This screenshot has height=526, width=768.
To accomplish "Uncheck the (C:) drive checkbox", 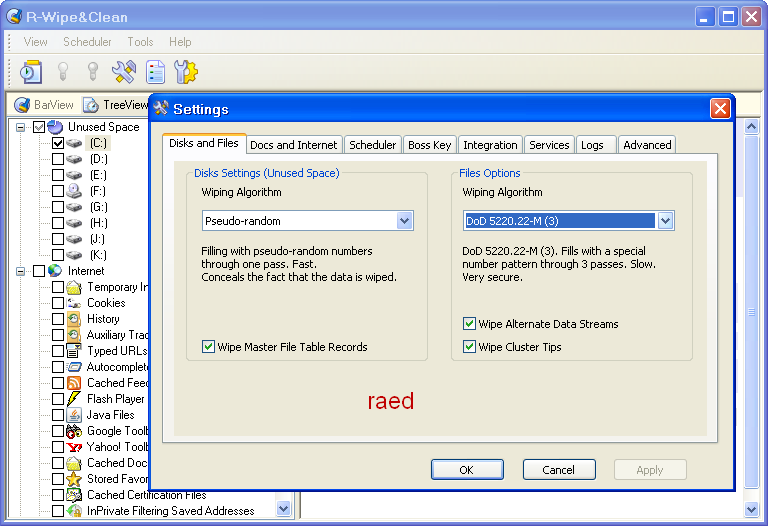I will coord(58,143).
